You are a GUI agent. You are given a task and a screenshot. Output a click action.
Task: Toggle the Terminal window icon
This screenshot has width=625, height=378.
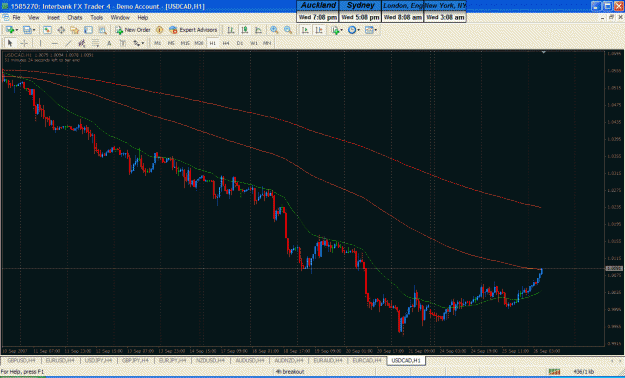point(88,30)
